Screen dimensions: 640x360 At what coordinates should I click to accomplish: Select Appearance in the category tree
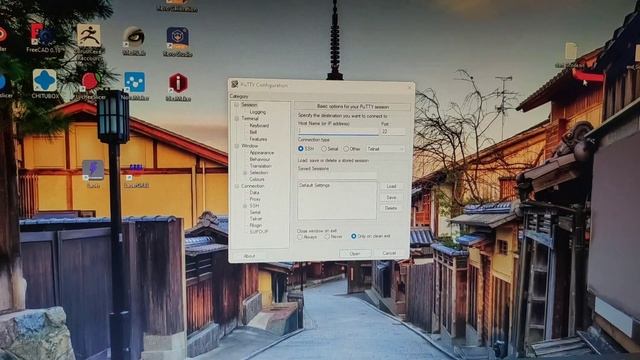pyautogui.click(x=262, y=153)
